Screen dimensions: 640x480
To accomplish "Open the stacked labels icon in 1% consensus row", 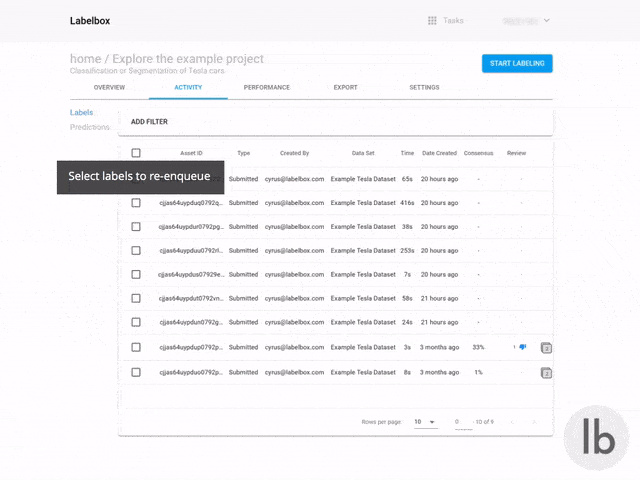I will pyautogui.click(x=546, y=373).
